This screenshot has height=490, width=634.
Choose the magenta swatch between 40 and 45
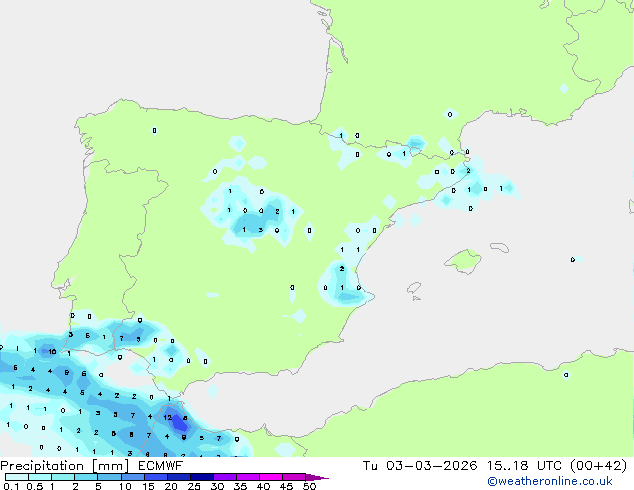(x=271, y=477)
